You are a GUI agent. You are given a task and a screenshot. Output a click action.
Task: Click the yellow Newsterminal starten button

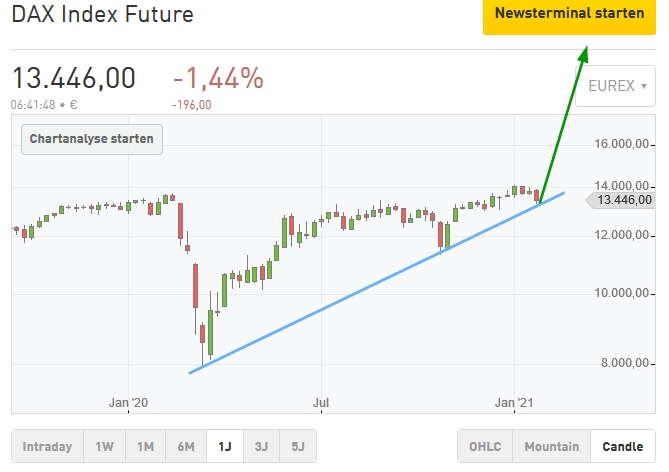570,14
